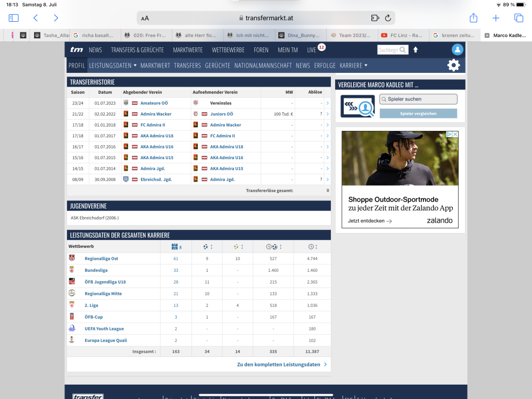The width and height of the screenshot is (532, 399).
Task: Expand the Amateure OÖ transfer row arrow
Action: tap(327, 103)
